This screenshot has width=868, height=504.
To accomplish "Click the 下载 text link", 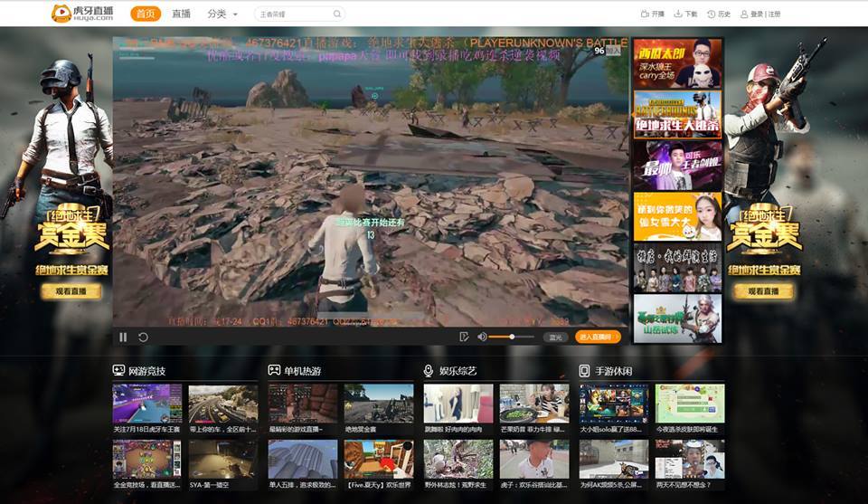I will click(691, 14).
